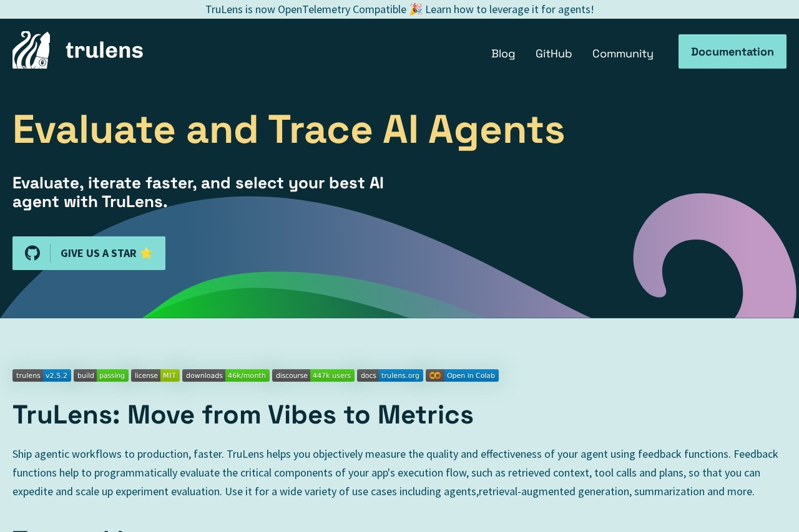Open the trulens v2.5.2 version badge

(42, 375)
